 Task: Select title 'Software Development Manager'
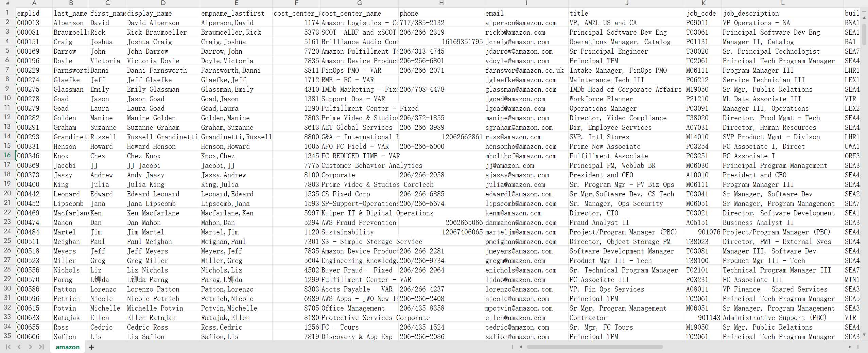click(627, 251)
